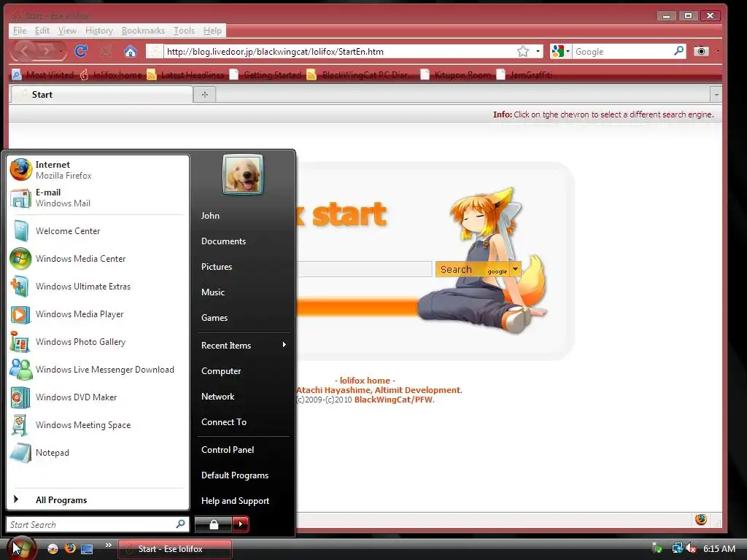Image resolution: width=747 pixels, height=560 pixels.
Task: Open shutdown options arrow menu
Action: pyautogui.click(x=241, y=524)
